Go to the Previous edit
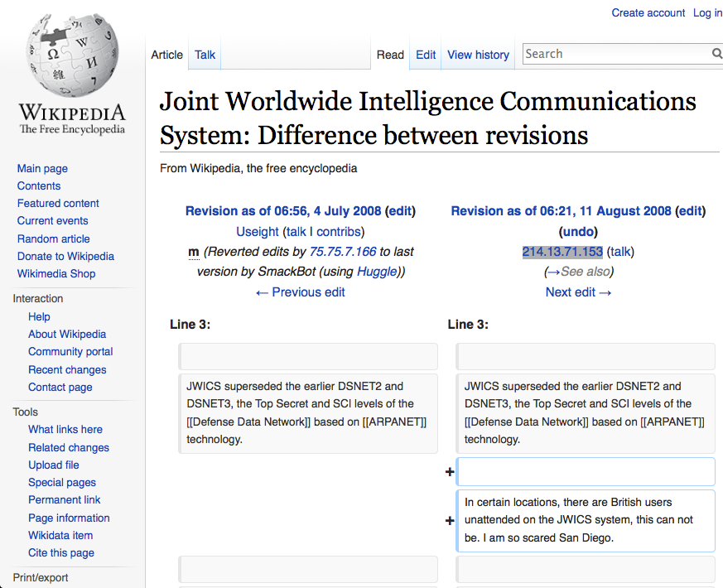The width and height of the screenshot is (723, 588). (300, 292)
